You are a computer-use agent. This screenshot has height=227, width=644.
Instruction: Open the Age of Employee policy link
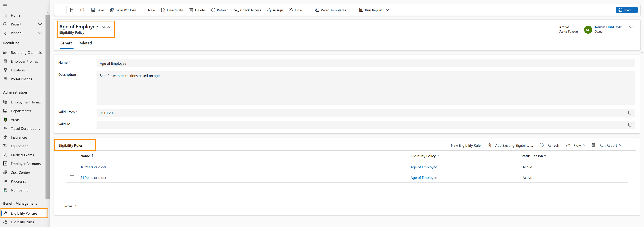pos(424,167)
